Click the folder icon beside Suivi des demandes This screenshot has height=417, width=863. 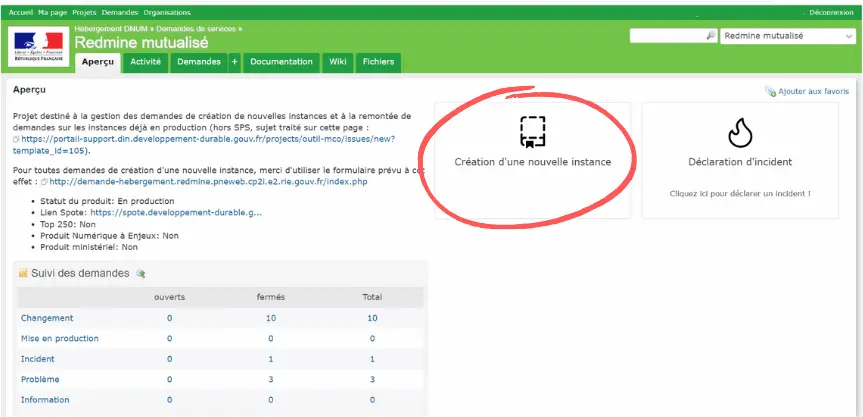(23, 273)
